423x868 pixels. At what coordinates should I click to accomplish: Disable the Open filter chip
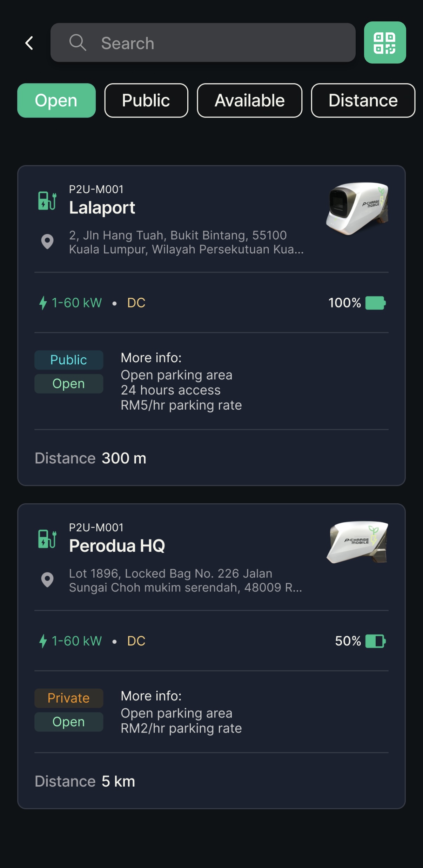tap(56, 100)
